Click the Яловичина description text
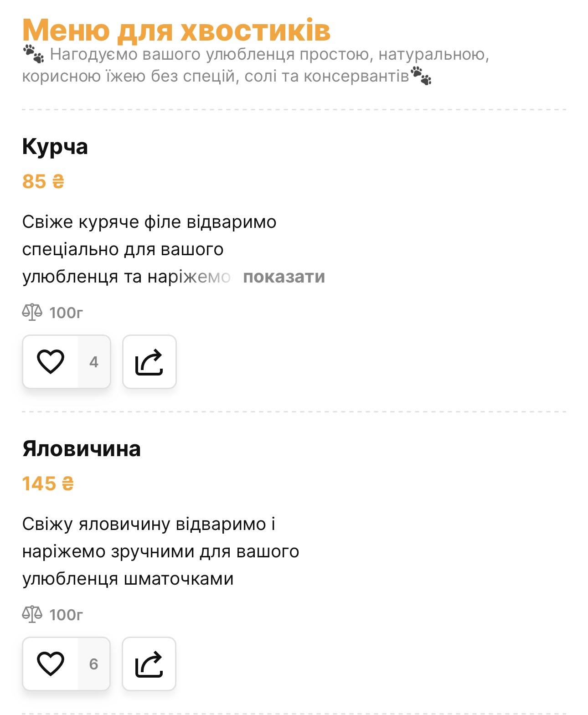Screen dimensions: 588x715 pos(160,551)
